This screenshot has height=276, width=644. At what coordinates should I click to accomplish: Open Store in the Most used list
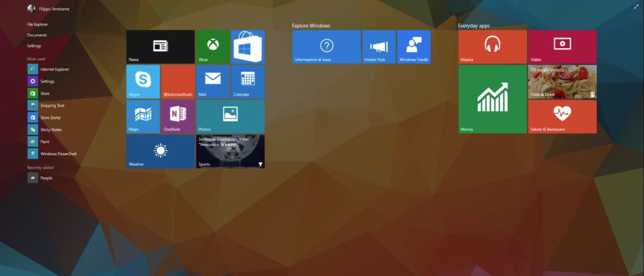click(39, 93)
